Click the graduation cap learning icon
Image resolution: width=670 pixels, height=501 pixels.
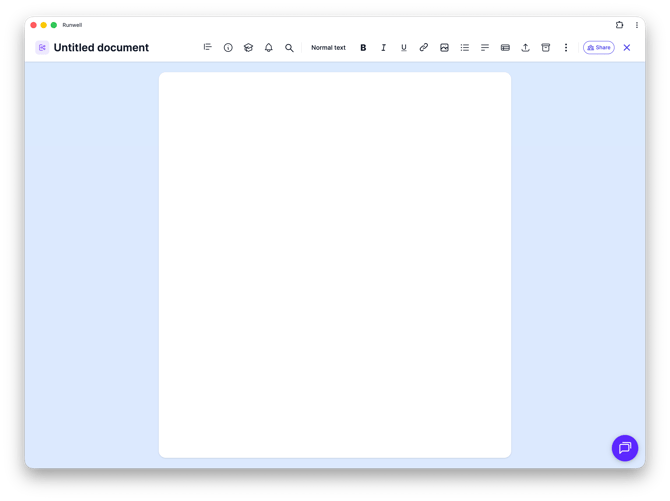pyautogui.click(x=248, y=47)
